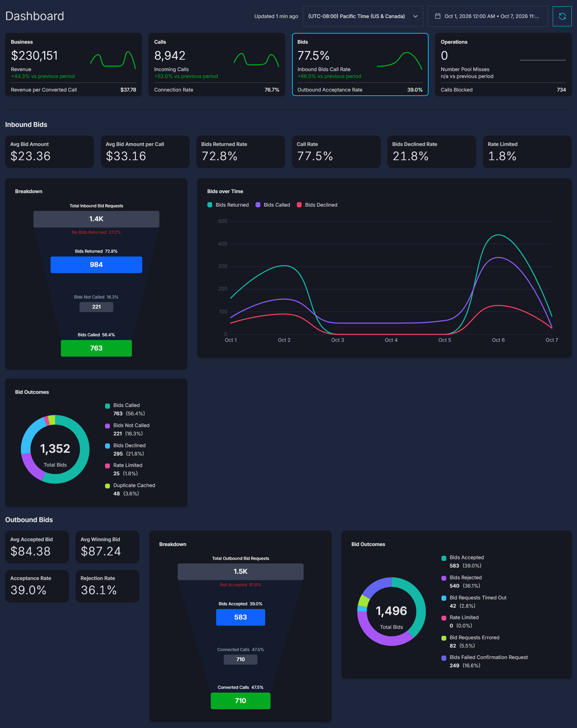Screen dimensions: 577x728
Task: Click the Oct 6 label on chart axis
Action: point(498,340)
